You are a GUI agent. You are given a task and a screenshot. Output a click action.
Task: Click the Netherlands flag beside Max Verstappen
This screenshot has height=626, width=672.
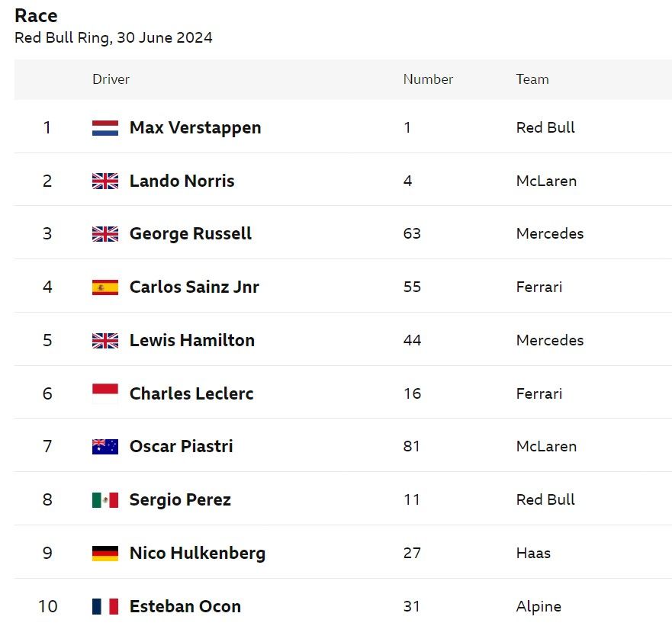point(105,127)
